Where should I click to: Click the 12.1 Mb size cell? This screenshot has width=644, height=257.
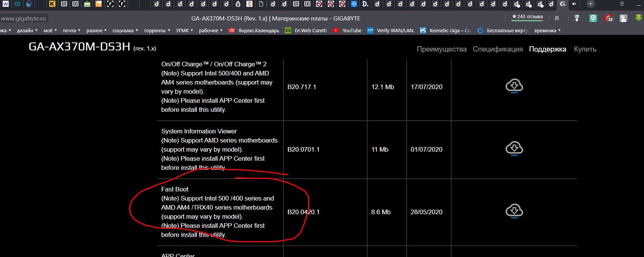(383, 87)
